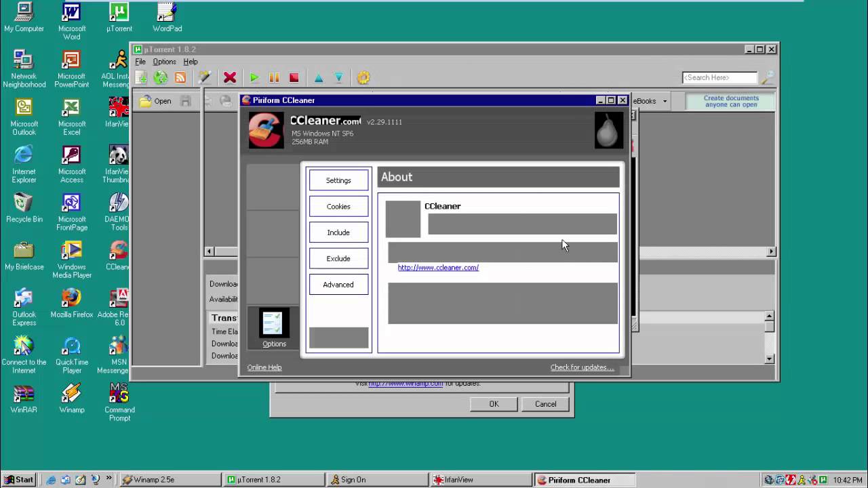Click the µTorrent green Start icon

pyautogui.click(x=254, y=78)
